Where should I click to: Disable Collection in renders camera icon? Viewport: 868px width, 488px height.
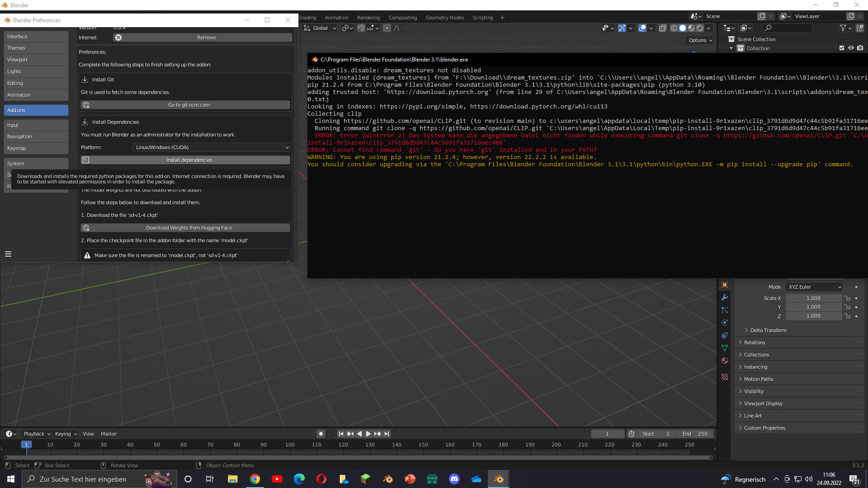860,48
